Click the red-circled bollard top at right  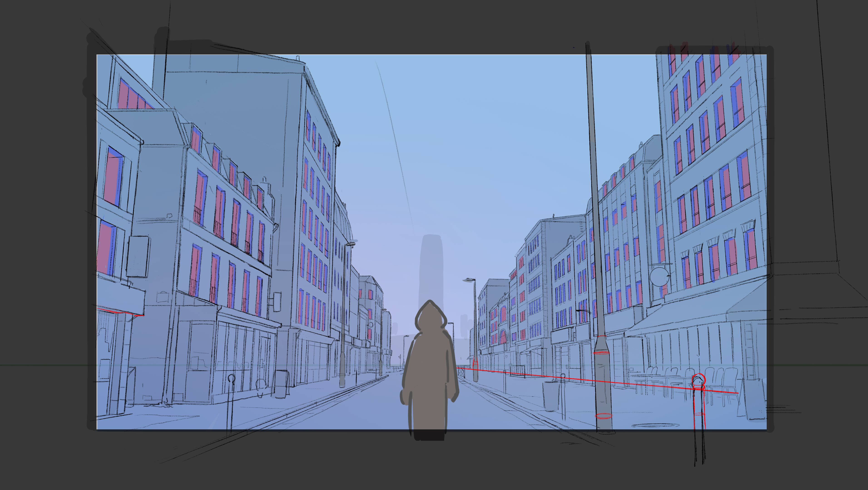click(699, 380)
